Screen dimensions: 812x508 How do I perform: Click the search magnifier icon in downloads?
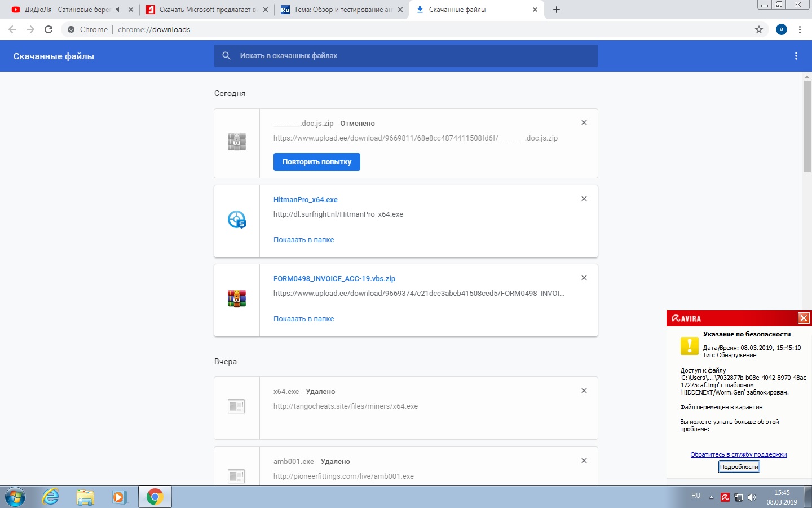227,56
